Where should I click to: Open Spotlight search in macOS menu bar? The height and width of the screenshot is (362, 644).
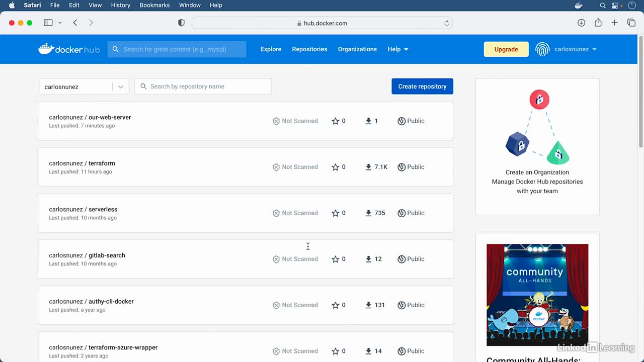603,5
